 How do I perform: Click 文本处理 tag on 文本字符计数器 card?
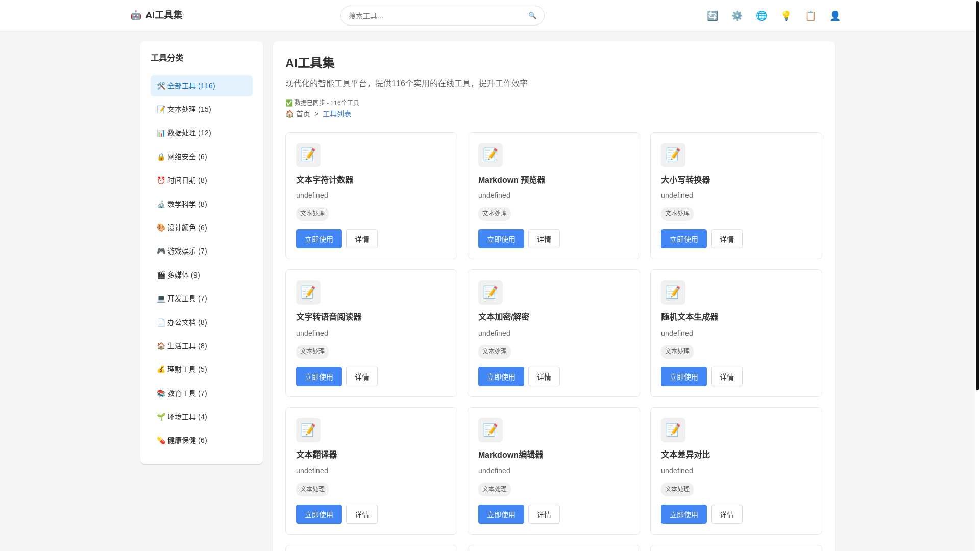tap(312, 214)
